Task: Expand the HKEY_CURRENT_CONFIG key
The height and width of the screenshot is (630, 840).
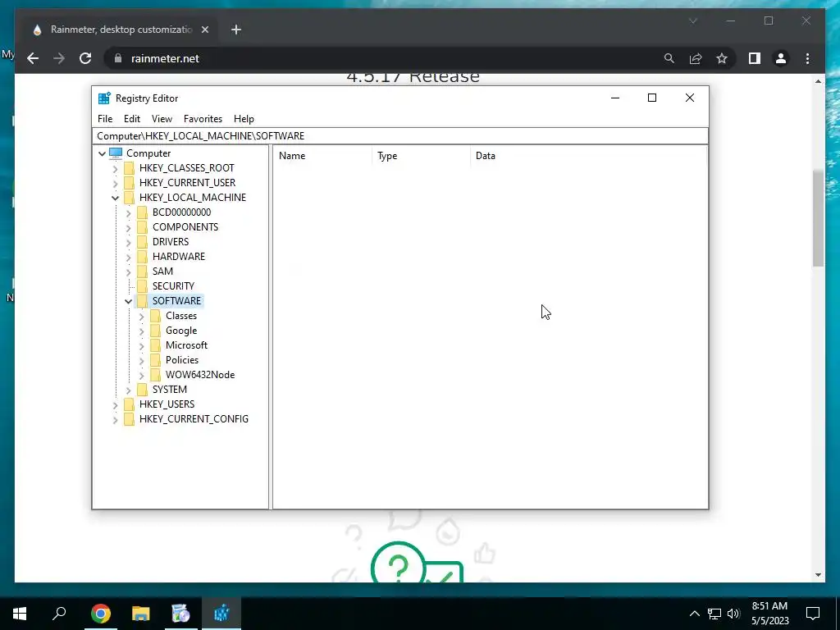Action: [115, 419]
